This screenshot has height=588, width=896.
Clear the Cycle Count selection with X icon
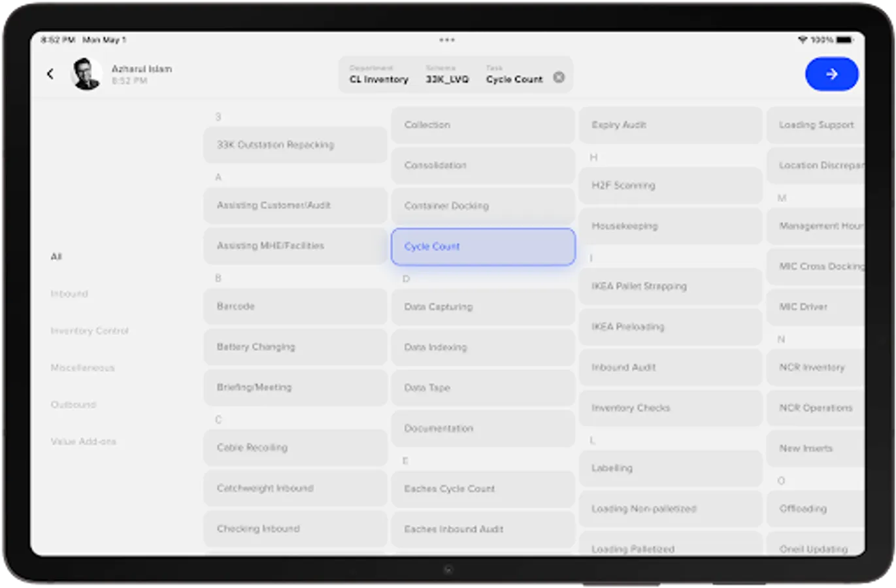pyautogui.click(x=559, y=77)
